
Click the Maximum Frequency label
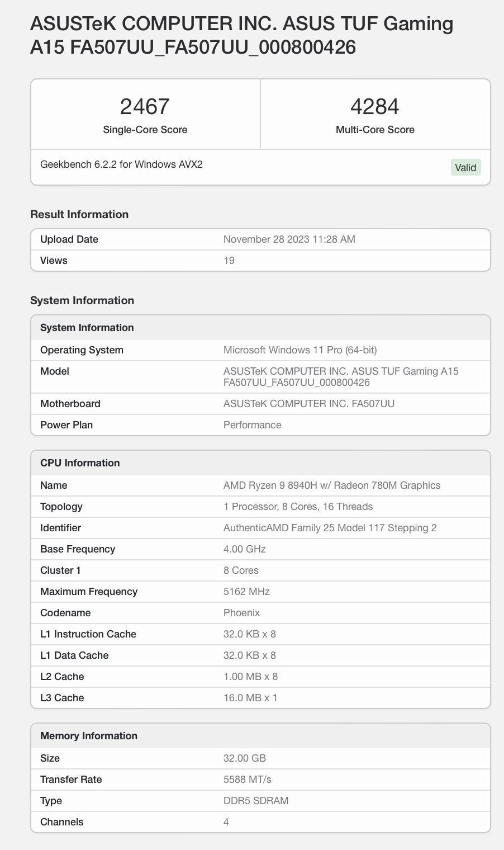[x=89, y=592]
